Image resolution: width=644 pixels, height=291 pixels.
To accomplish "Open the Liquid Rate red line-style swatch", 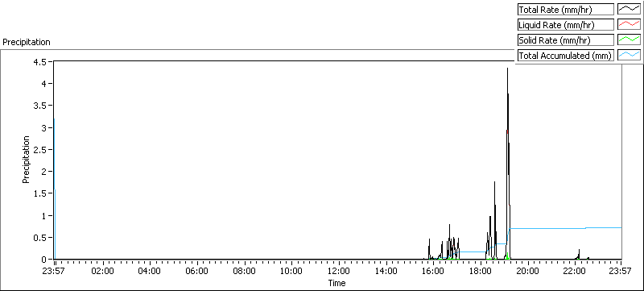I will click(629, 25).
